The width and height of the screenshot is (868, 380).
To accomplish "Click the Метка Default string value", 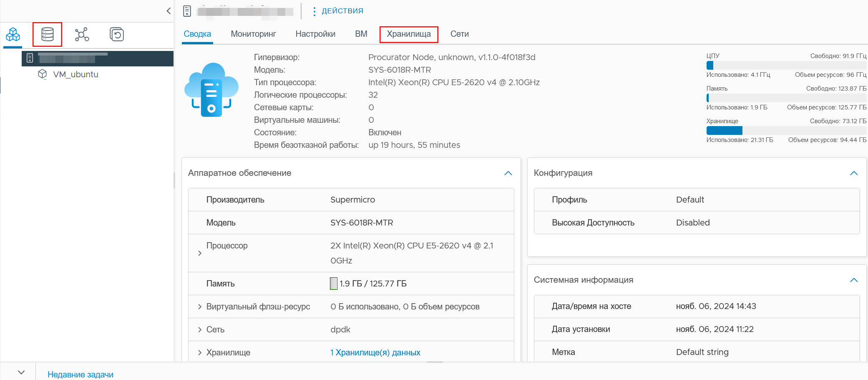I will (702, 352).
